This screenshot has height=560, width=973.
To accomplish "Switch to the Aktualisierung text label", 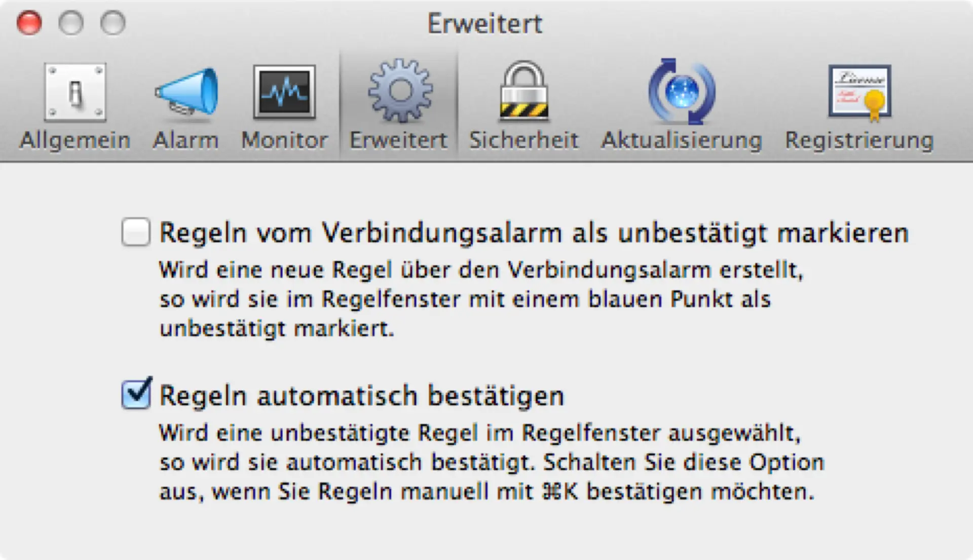I will tap(682, 141).
